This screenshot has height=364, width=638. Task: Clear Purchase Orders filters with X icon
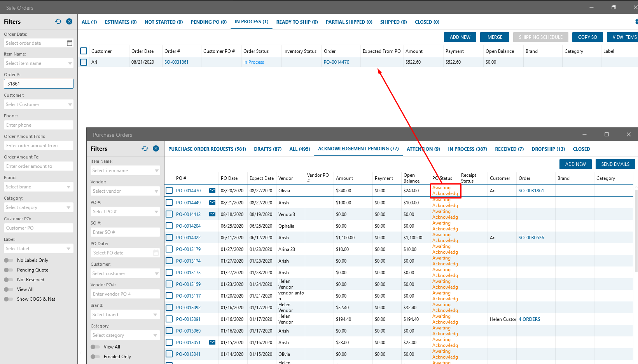point(156,149)
